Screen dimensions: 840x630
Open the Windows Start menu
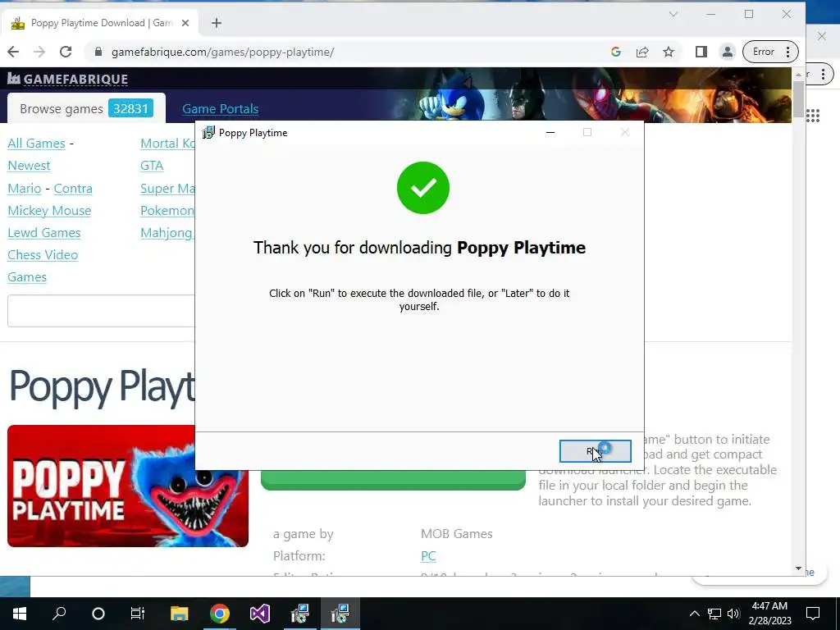[x=20, y=614]
